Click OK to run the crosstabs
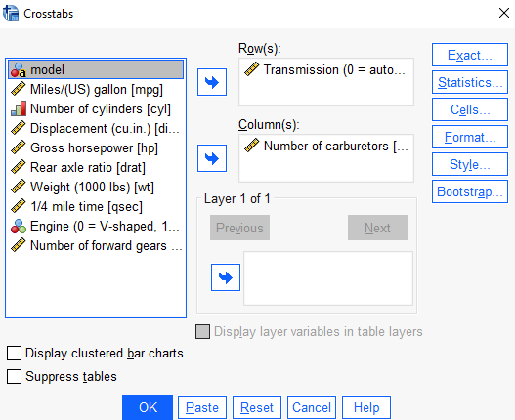 tap(148, 407)
